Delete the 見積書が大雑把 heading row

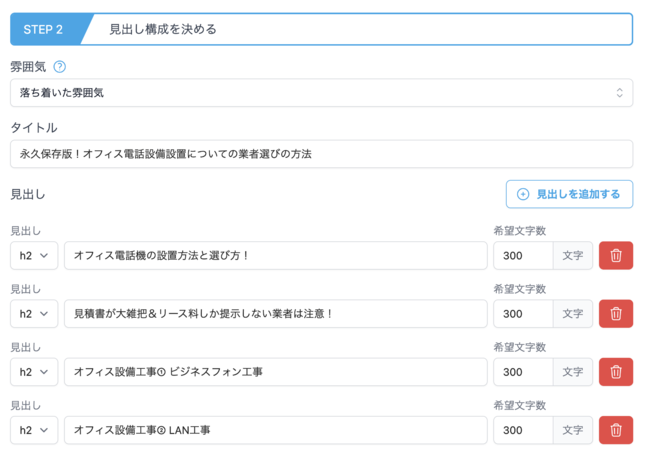click(x=615, y=314)
